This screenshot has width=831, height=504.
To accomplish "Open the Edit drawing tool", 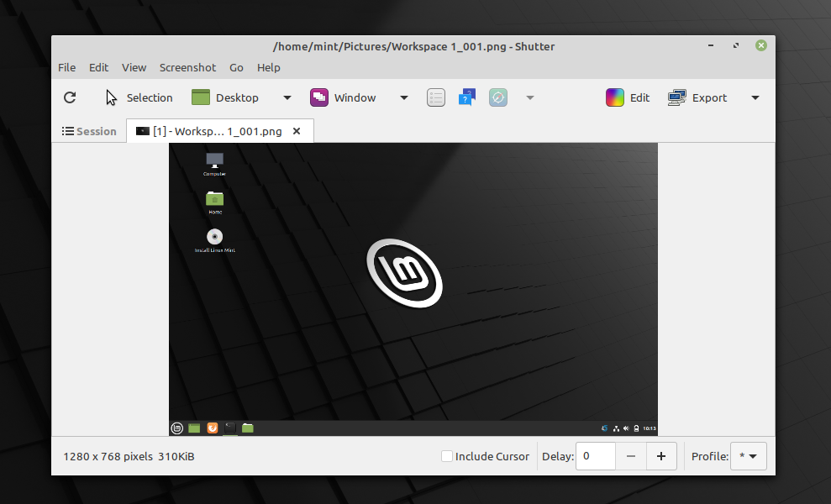I will click(x=628, y=97).
